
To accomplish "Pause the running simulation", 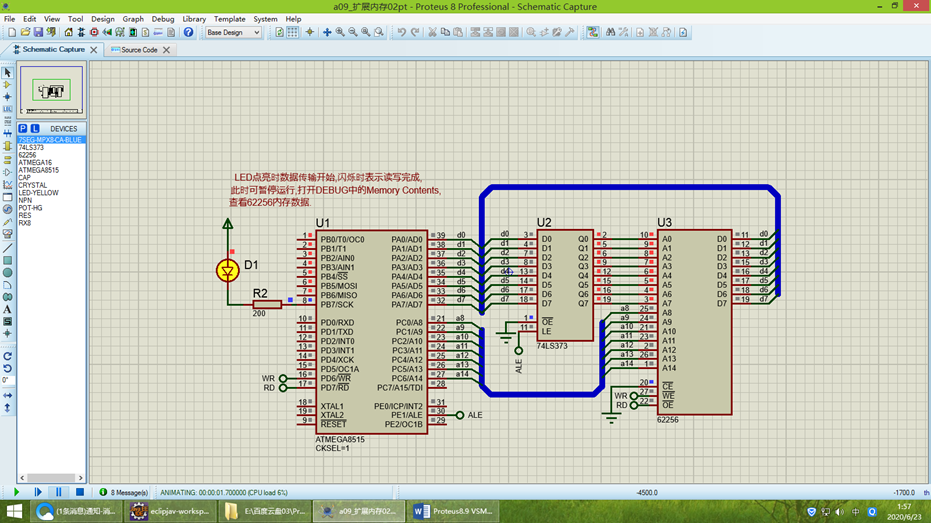I will point(58,492).
